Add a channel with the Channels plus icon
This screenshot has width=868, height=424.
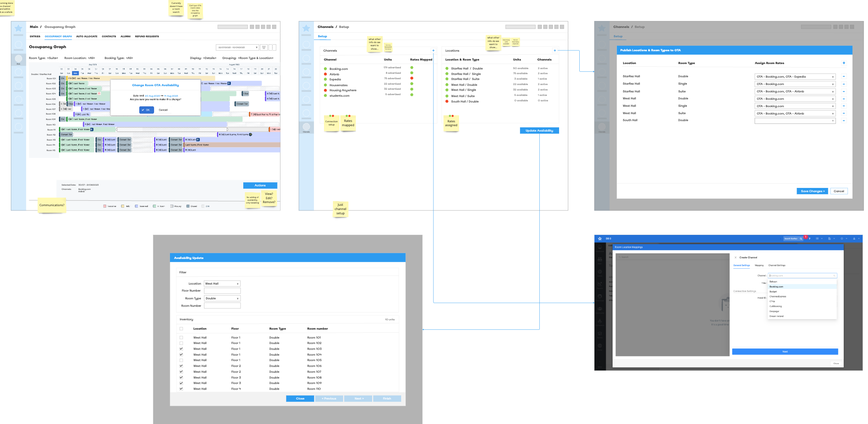tap(433, 50)
